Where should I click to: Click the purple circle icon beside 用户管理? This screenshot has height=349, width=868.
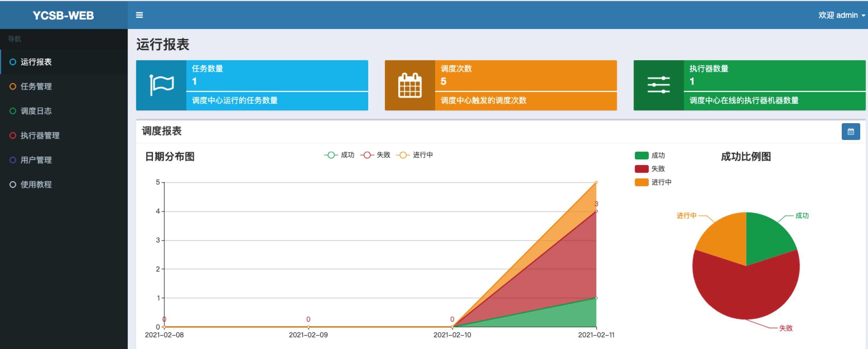13,160
